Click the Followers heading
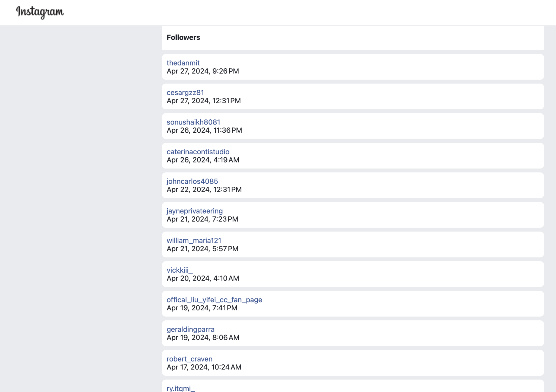 [184, 37]
